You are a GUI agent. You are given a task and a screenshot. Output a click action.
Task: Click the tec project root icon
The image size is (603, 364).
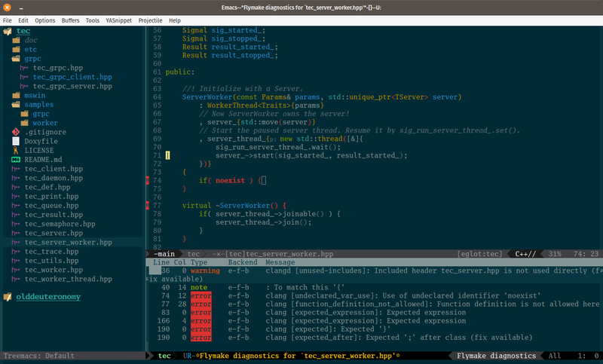pos(8,31)
